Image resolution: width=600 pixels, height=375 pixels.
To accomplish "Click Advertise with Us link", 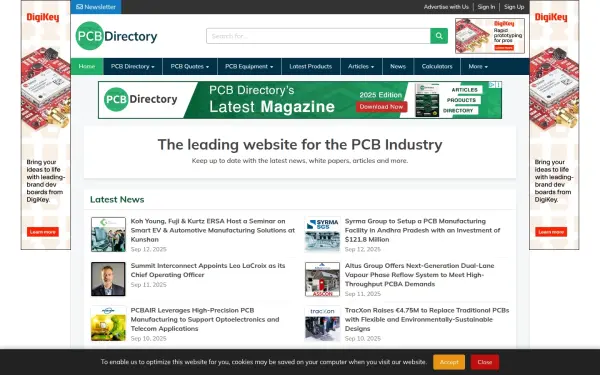I will (x=446, y=7).
